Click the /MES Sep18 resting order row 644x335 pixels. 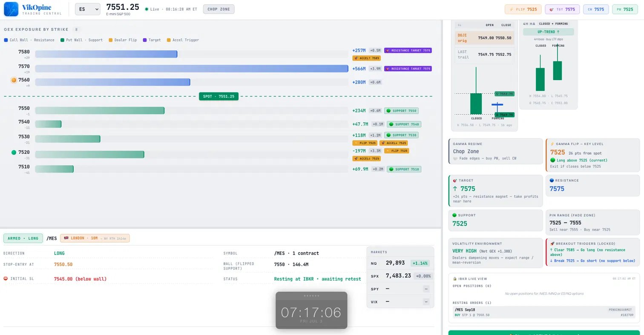544,312
